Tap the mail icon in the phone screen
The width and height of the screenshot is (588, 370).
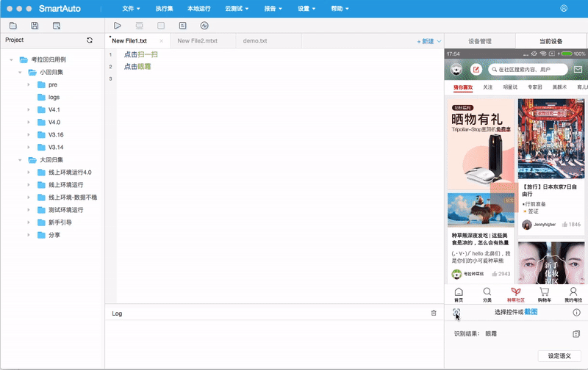point(578,69)
